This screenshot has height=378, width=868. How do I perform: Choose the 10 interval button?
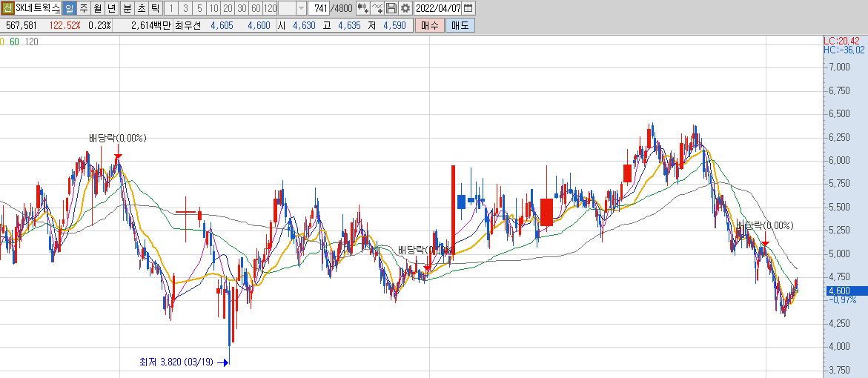coord(213,8)
